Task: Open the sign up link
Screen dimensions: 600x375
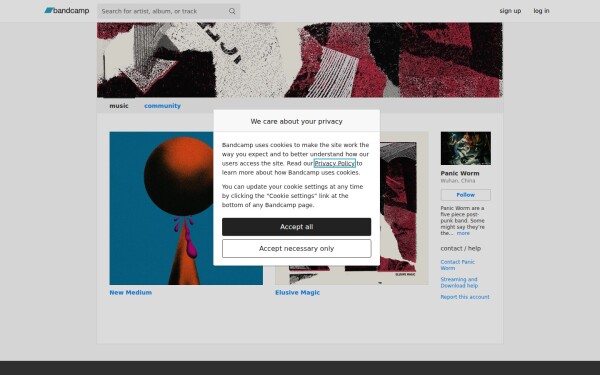Action: point(510,11)
